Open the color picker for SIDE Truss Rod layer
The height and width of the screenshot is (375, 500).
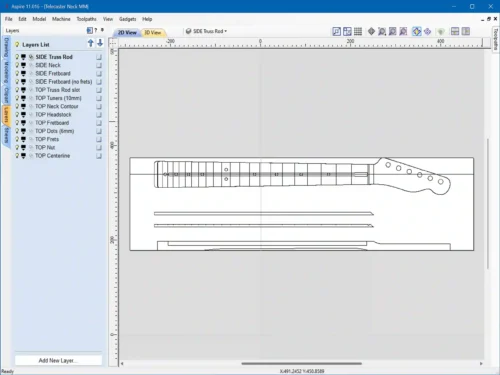point(23,57)
